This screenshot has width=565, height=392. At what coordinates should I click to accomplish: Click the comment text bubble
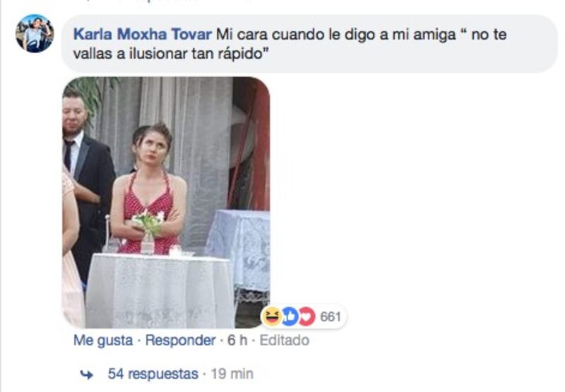310,44
